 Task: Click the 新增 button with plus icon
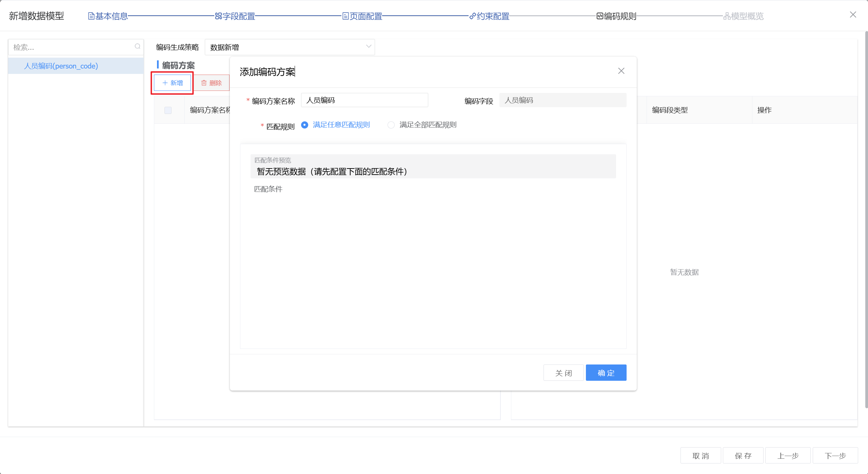pos(173,83)
